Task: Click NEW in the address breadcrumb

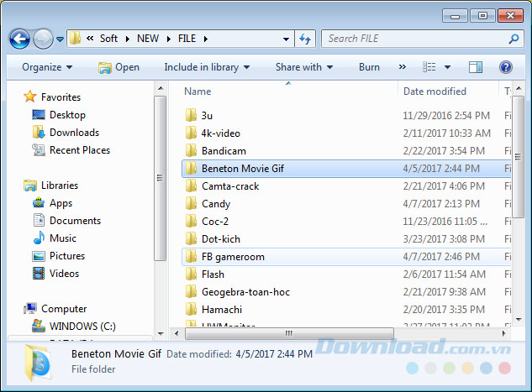Action: pyautogui.click(x=147, y=39)
